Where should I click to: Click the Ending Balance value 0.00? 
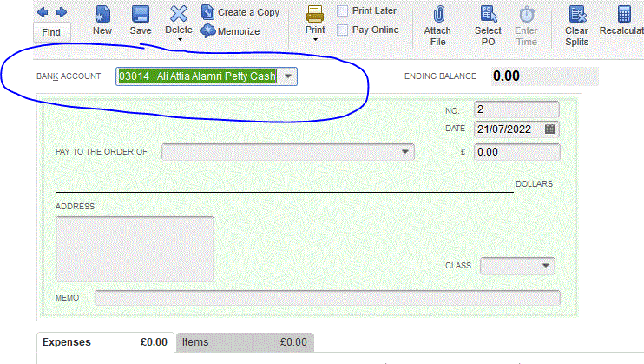[x=506, y=76]
